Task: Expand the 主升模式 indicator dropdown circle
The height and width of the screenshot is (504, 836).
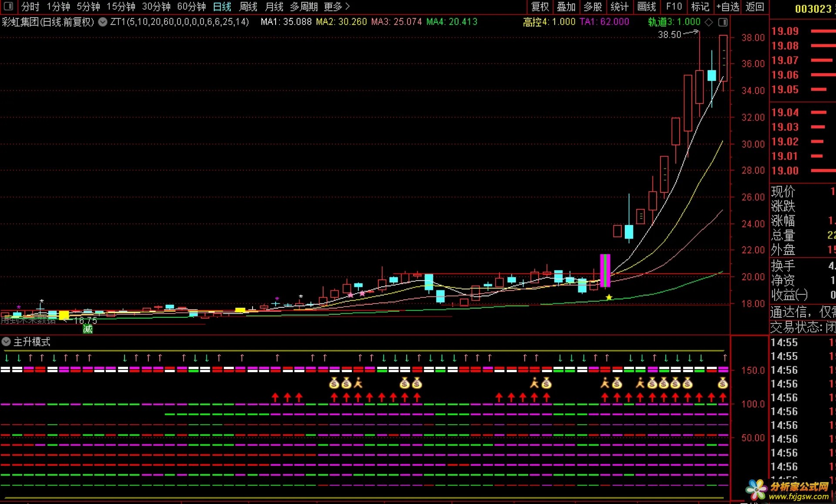Action: pyautogui.click(x=6, y=341)
